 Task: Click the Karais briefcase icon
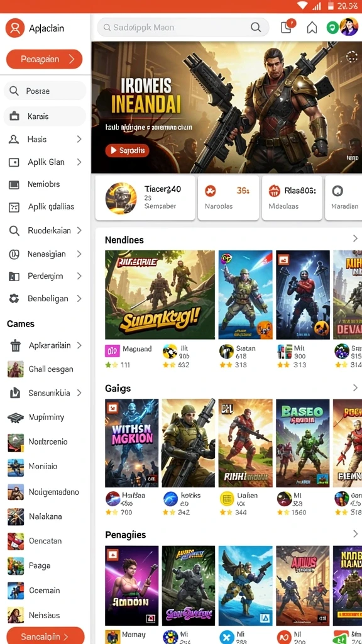(14, 116)
